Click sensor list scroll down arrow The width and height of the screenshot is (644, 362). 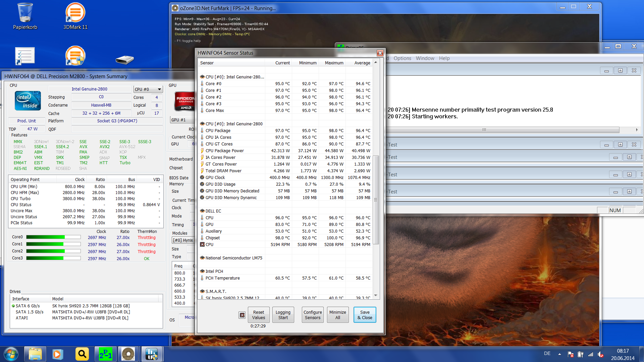376,295
